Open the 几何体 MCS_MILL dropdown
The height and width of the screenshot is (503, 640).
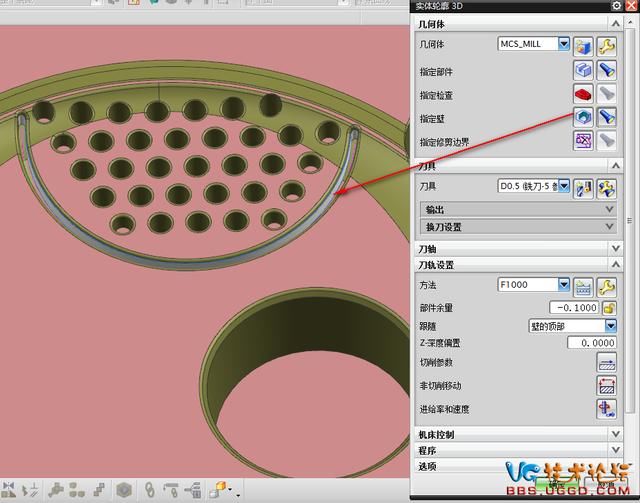pyautogui.click(x=564, y=44)
